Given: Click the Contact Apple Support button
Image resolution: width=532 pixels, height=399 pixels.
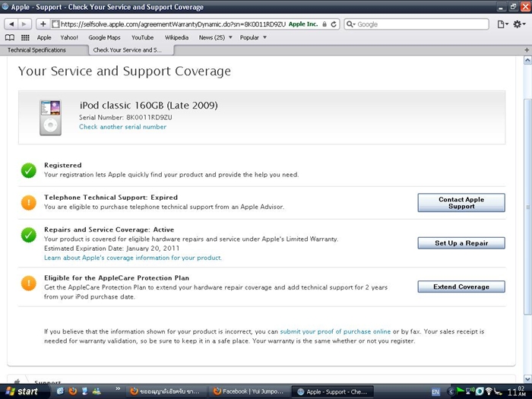Looking at the screenshot, I should [x=461, y=203].
